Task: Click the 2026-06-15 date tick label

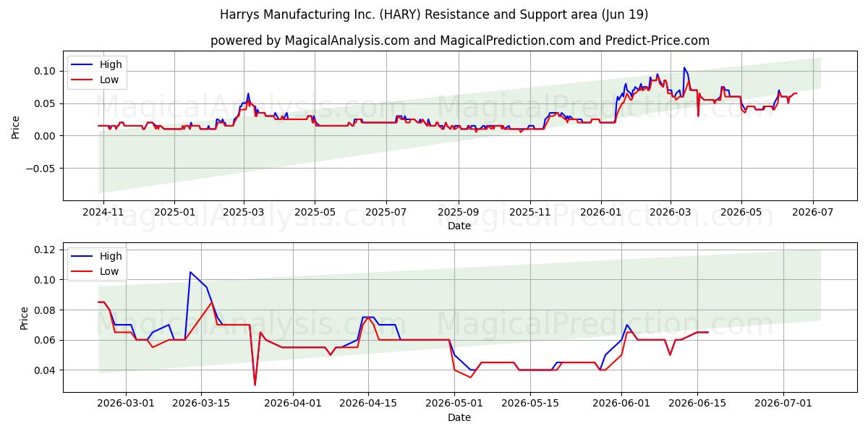Action: pos(697,404)
